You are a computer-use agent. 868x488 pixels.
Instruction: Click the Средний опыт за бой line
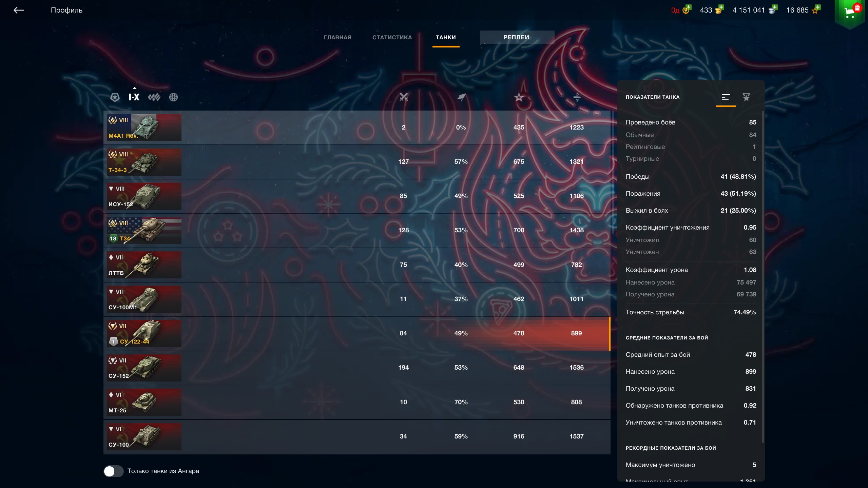pyautogui.click(x=691, y=355)
